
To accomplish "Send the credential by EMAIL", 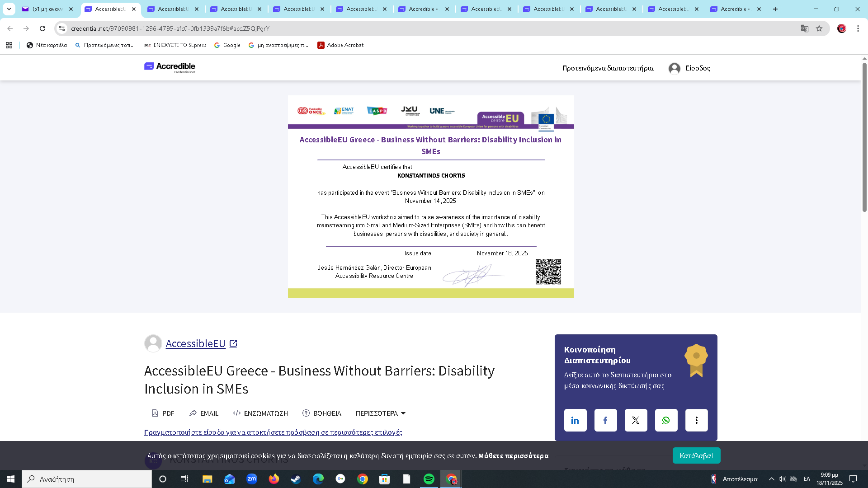I will (x=204, y=413).
